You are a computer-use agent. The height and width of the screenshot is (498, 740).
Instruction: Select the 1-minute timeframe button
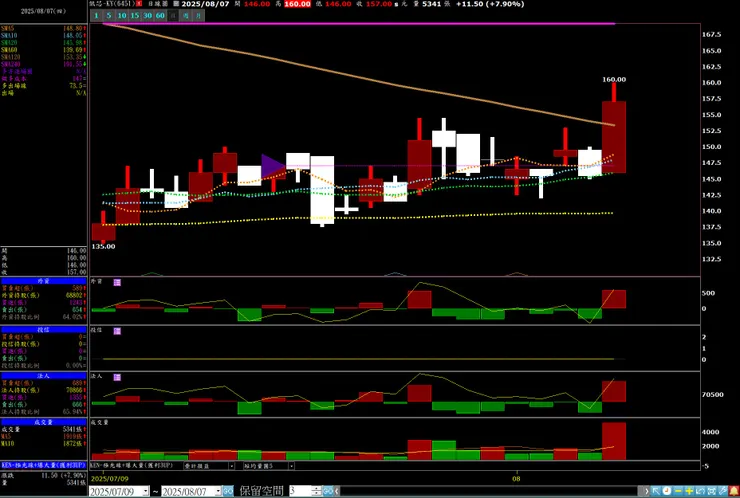coord(96,16)
